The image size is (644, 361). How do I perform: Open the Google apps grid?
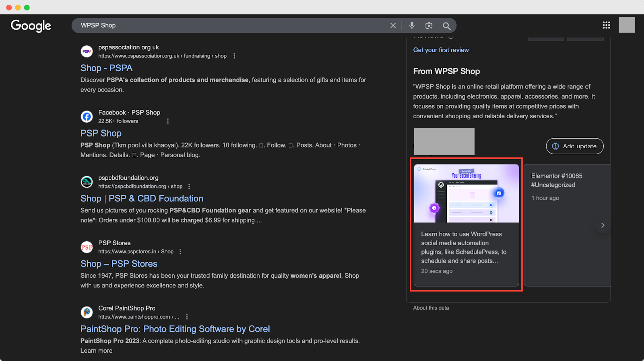pos(606,25)
